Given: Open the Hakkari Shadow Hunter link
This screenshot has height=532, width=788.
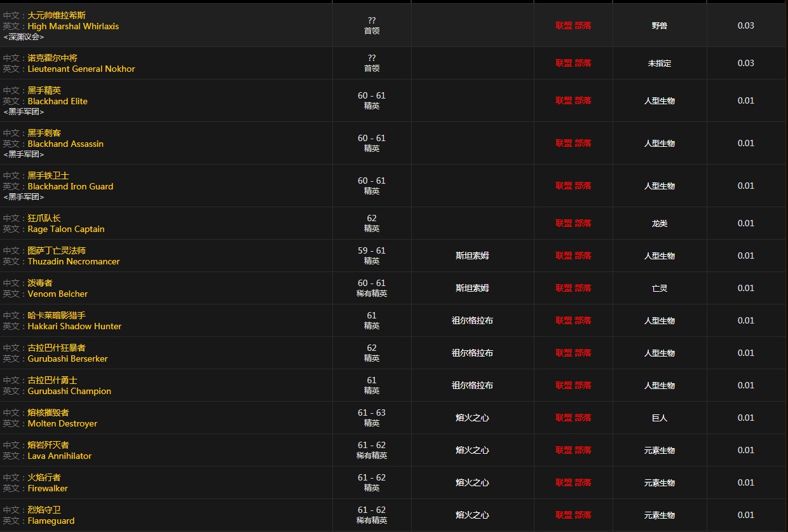Looking at the screenshot, I should [74, 326].
